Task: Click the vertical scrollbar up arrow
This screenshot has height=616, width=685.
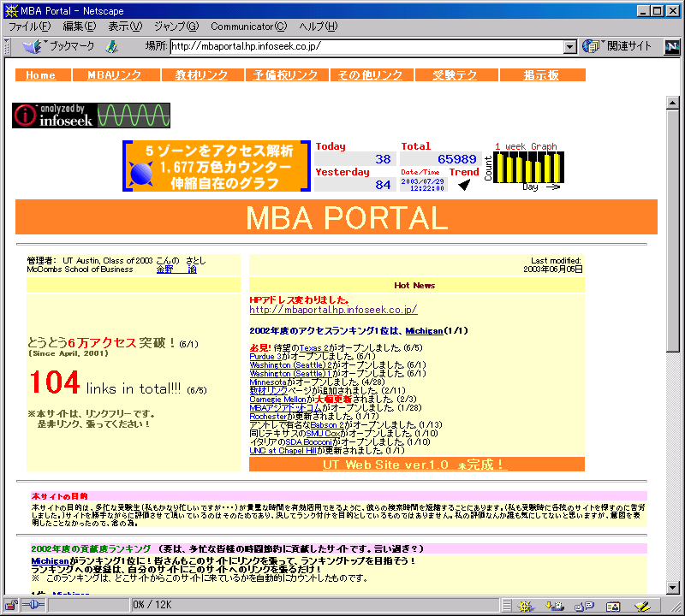Action: [x=672, y=103]
